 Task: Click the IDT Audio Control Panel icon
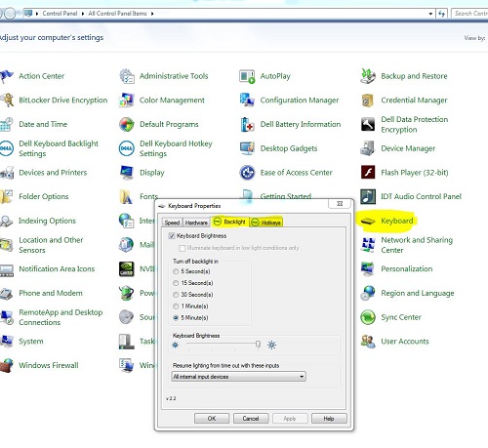[x=368, y=196]
